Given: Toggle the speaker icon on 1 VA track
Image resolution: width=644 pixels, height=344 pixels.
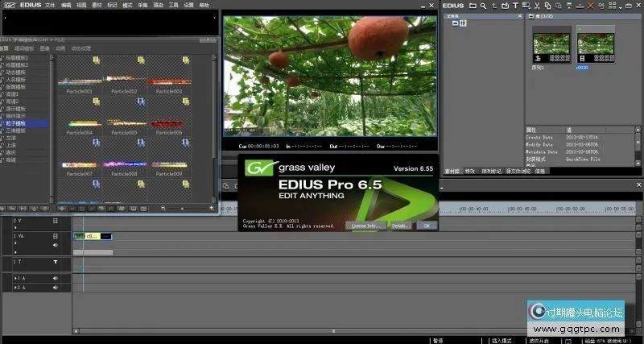Looking at the screenshot, I should [x=56, y=244].
